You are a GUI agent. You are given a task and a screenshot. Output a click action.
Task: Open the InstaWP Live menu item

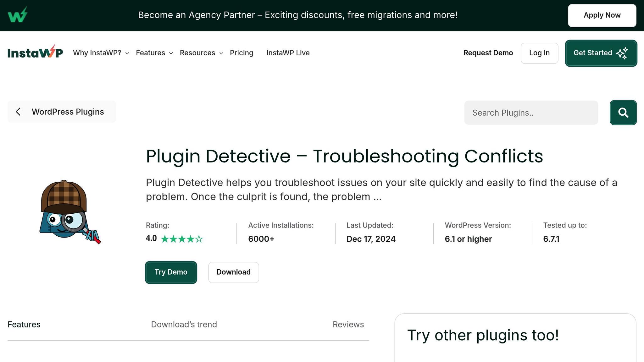288,53
